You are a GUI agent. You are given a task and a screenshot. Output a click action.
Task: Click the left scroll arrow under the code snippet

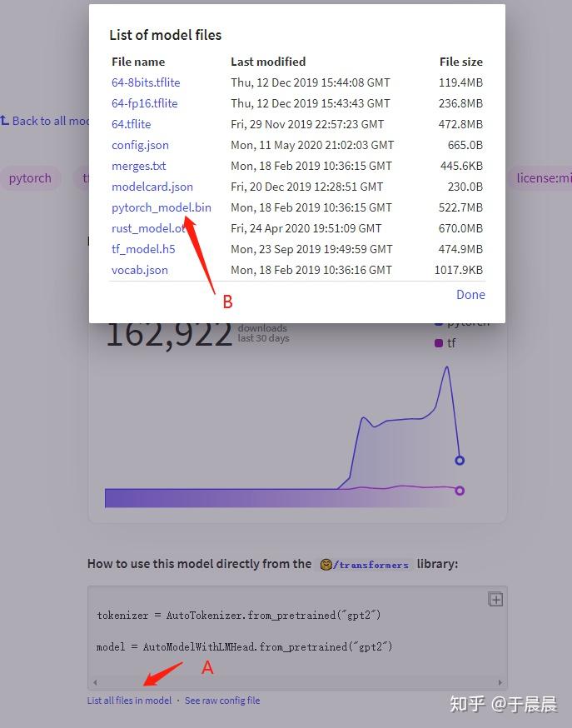pos(94,682)
